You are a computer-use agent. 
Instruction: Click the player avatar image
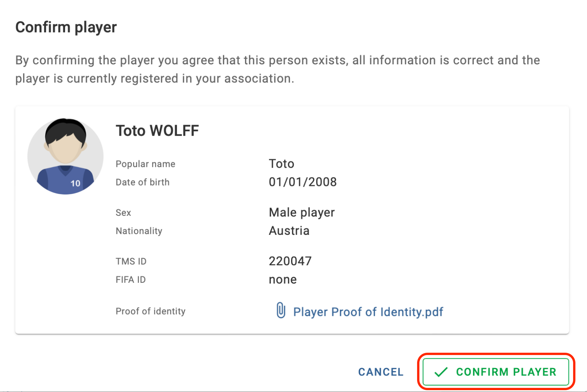tap(65, 156)
